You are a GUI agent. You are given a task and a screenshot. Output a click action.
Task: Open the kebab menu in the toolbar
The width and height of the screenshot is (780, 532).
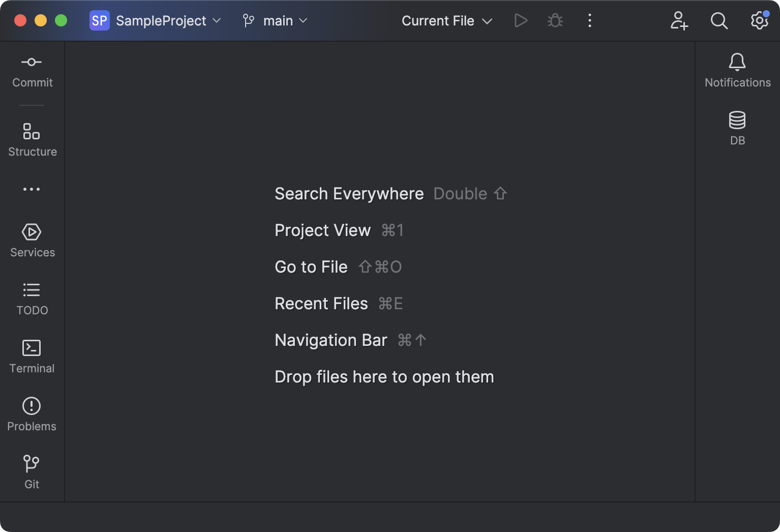[589, 20]
